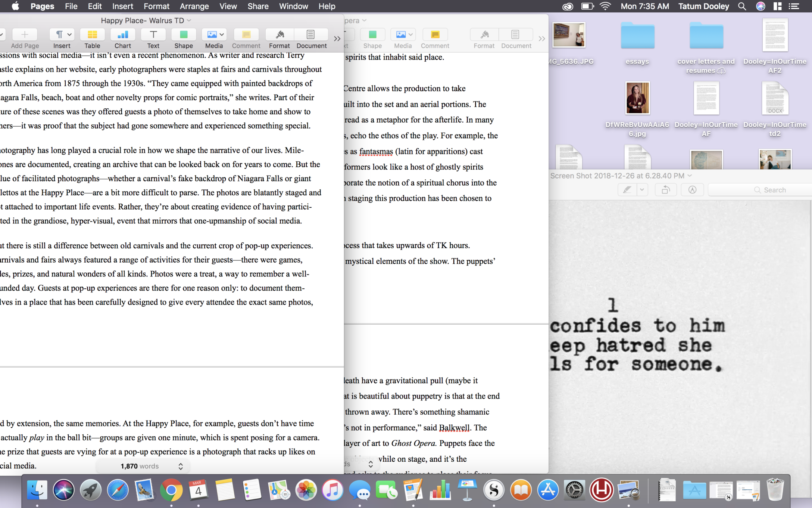Image resolution: width=812 pixels, height=508 pixels.
Task: Open the Arrange menu
Action: (x=194, y=6)
